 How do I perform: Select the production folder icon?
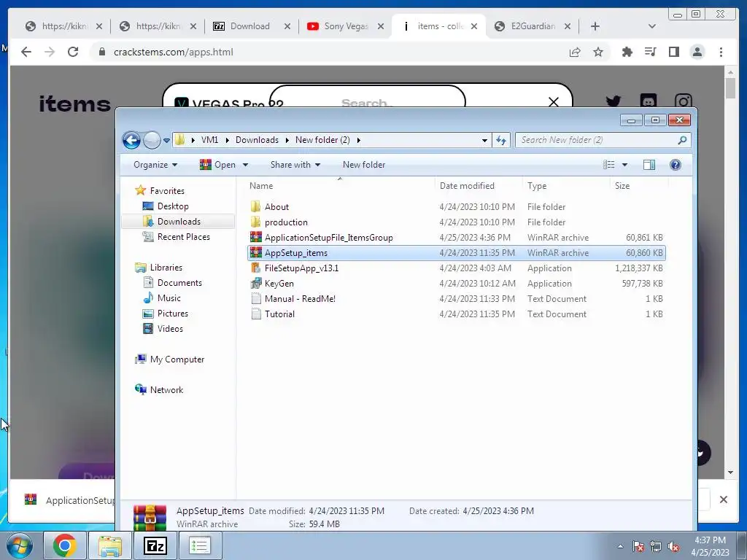256,222
